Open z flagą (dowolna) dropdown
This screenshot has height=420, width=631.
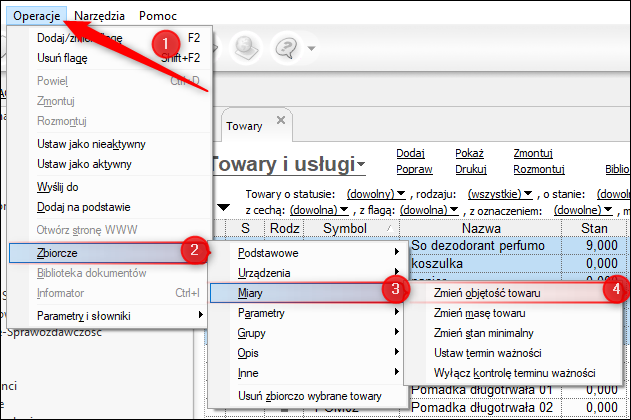429,210
